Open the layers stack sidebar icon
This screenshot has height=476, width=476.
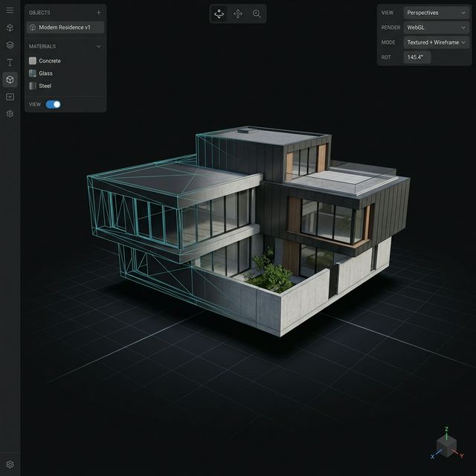tap(10, 45)
